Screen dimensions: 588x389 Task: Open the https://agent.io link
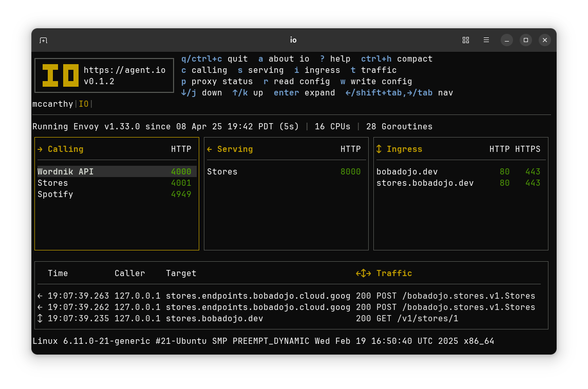point(124,70)
